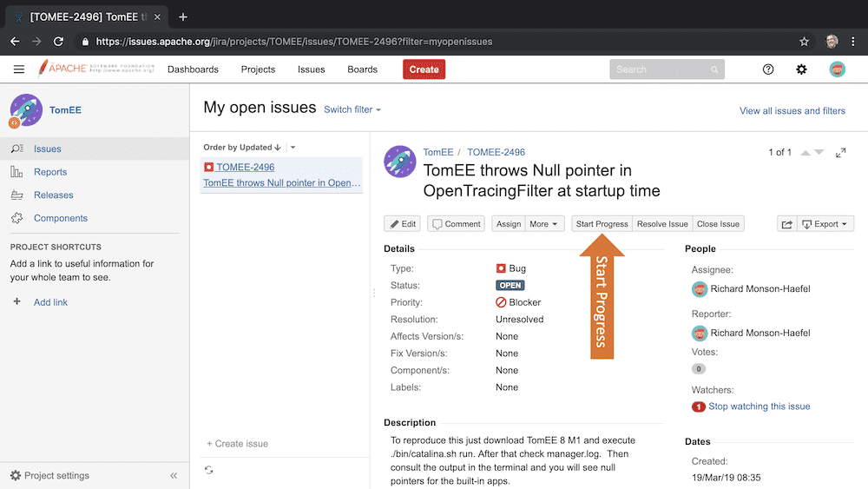Image resolution: width=868 pixels, height=489 pixels.
Task: Collapse the sidebar with double chevron
Action: 174,476
